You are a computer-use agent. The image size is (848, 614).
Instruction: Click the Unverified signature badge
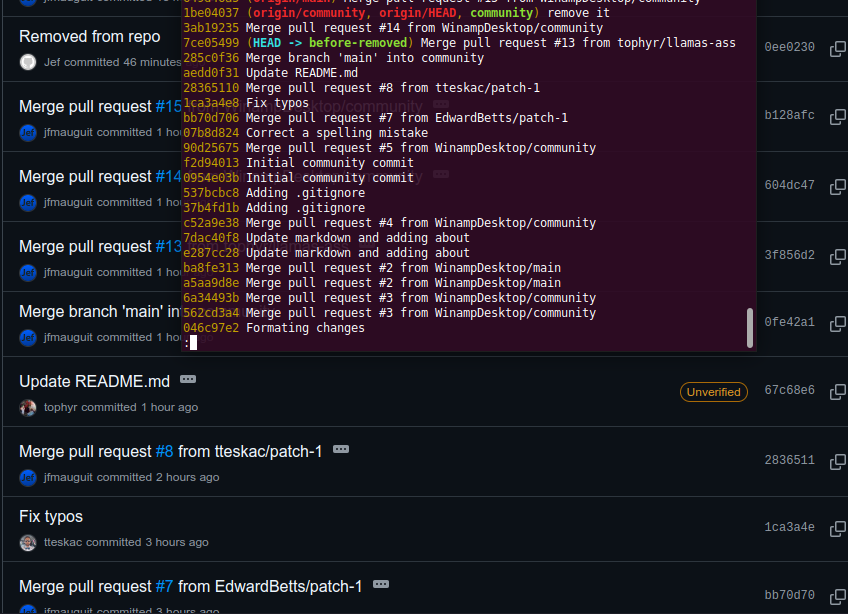(x=714, y=392)
